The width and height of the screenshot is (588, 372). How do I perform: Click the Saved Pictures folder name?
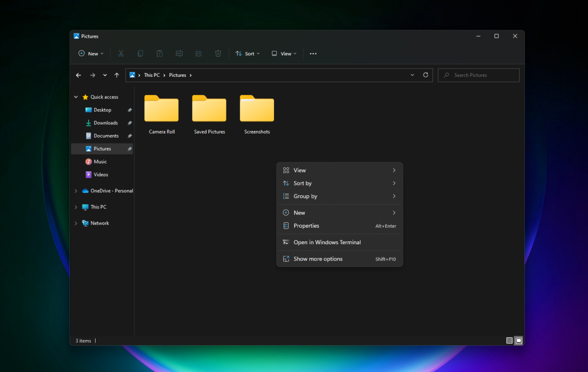pos(209,132)
